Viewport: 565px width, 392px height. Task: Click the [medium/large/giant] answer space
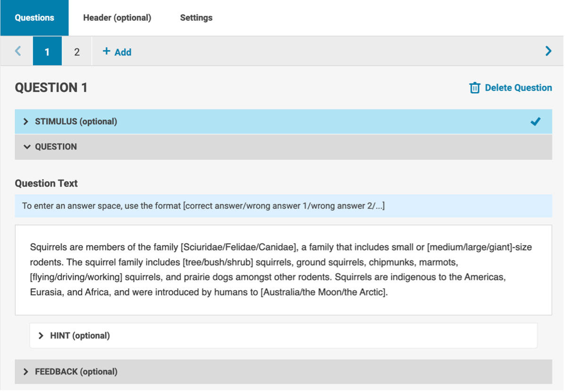[470, 247]
